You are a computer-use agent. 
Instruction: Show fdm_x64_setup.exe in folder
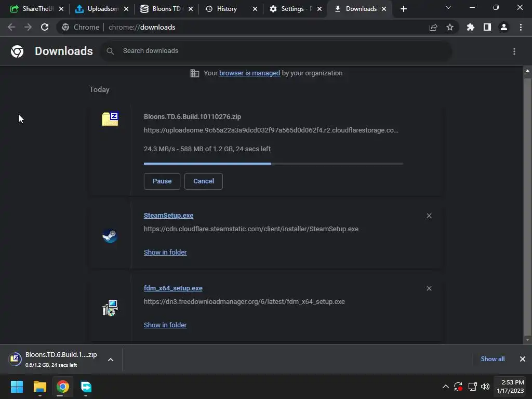[165, 325]
